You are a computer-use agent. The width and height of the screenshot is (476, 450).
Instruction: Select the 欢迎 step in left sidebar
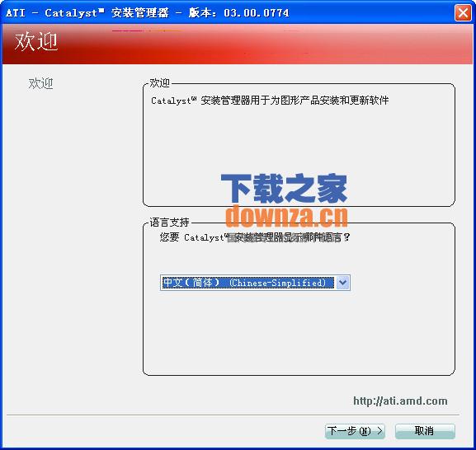coord(40,83)
